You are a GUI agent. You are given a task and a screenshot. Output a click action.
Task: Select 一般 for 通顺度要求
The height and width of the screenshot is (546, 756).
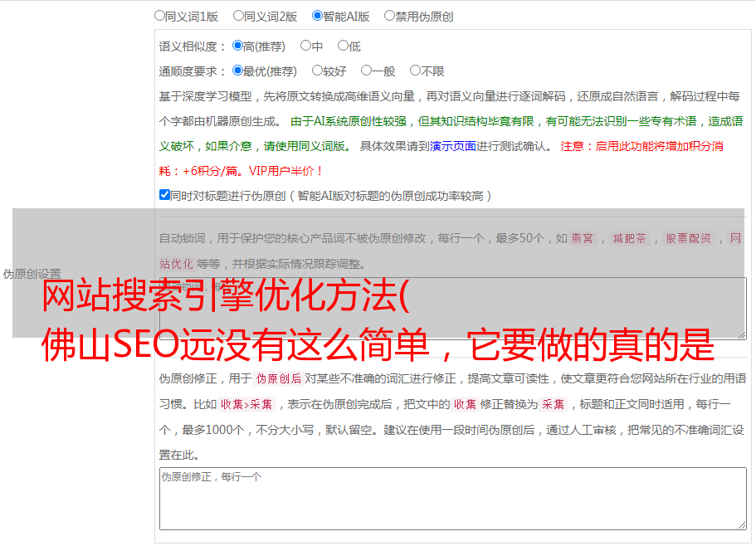[x=366, y=71]
